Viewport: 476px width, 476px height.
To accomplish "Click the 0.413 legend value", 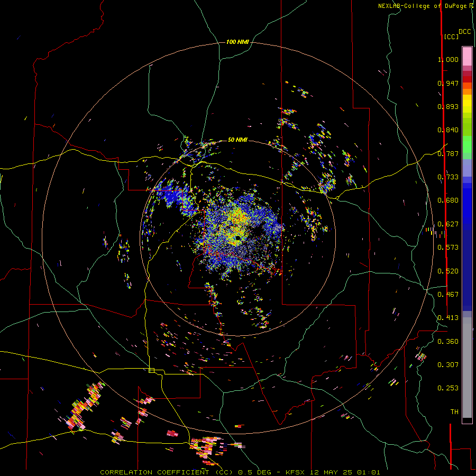I will [448, 318].
